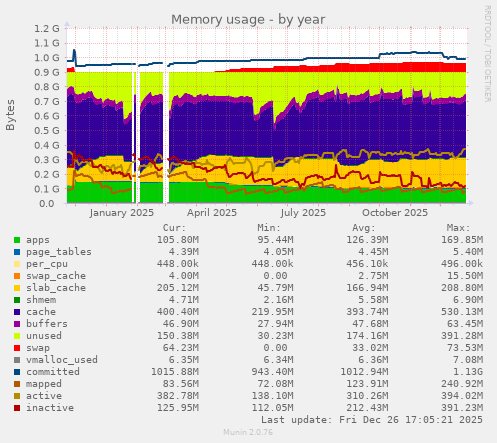The image size is (497, 443).
Task: Click the mapped legend swatch
Action: (17, 384)
